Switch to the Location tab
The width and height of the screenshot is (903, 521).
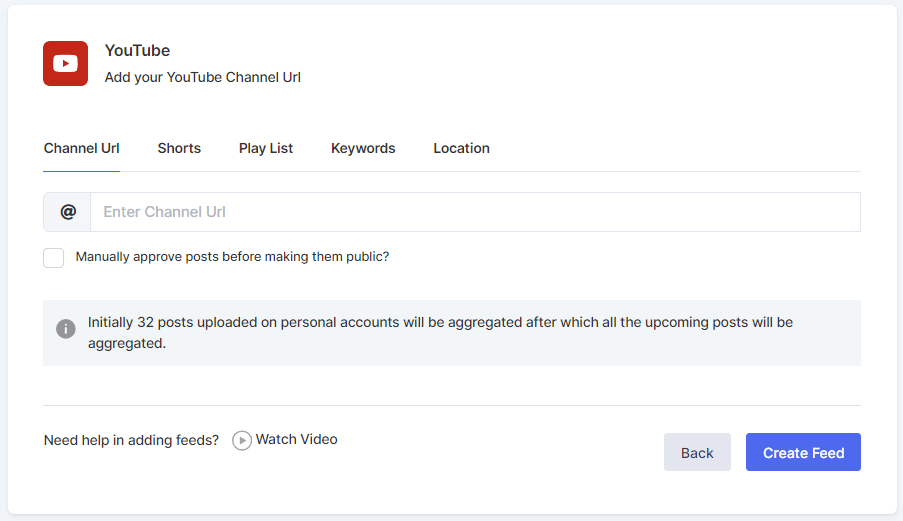[461, 148]
